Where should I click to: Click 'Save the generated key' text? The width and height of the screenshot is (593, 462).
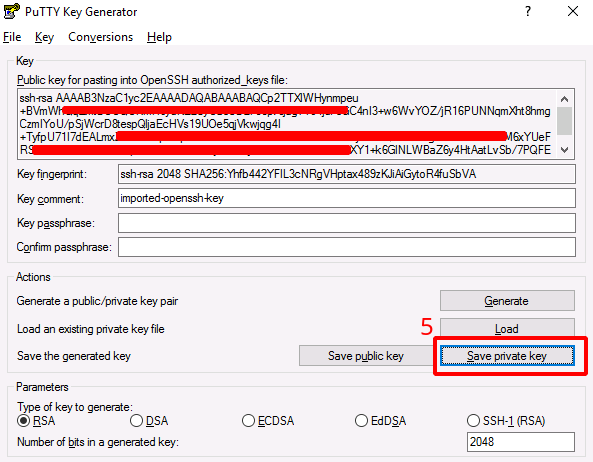tap(74, 356)
